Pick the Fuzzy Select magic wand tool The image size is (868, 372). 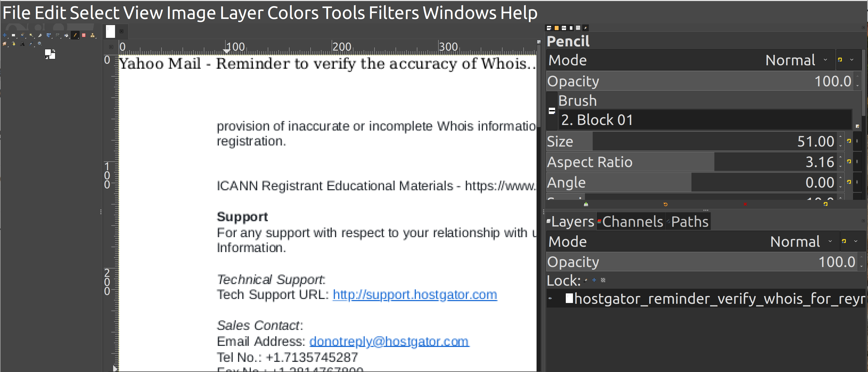click(31, 35)
